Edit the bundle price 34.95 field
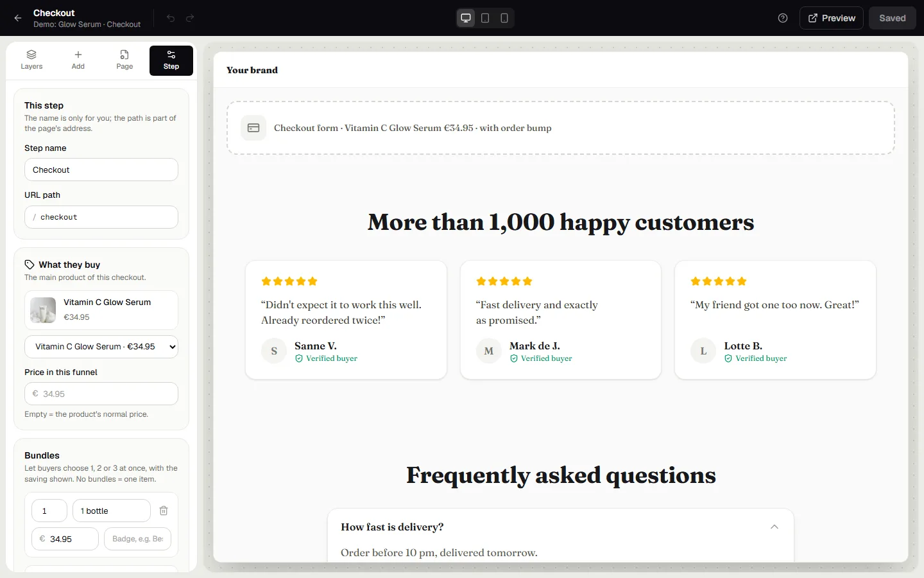924x578 pixels. pyautogui.click(x=65, y=539)
